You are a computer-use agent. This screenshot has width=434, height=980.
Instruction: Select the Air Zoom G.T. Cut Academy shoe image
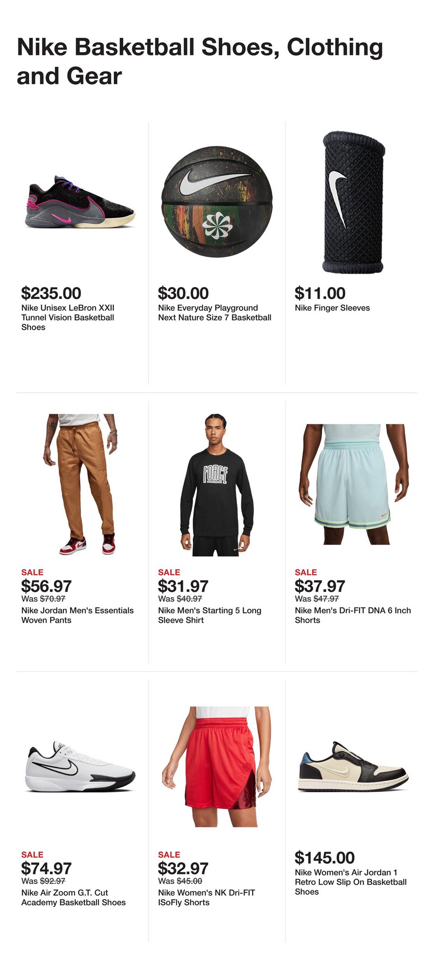[80, 766]
